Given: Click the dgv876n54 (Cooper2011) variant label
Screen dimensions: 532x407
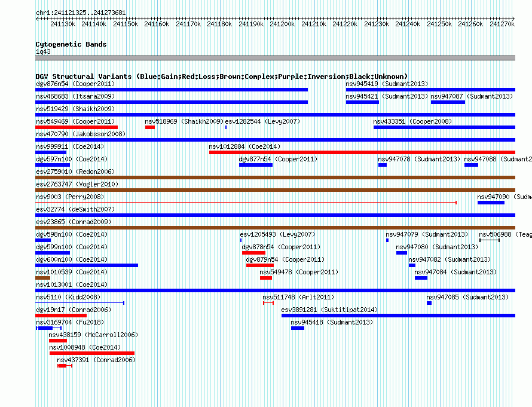Looking at the screenshot, I should click(75, 84).
